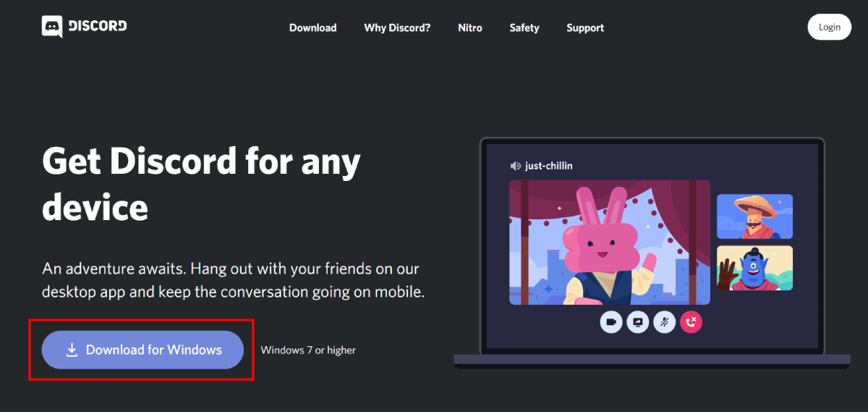Click the pink bunny video tile
Viewport: 868px width, 412px height.
coord(610,242)
